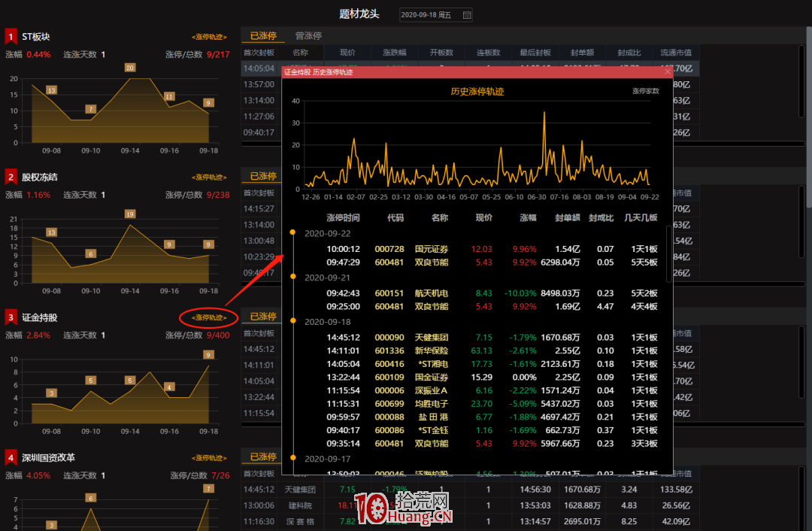Sort by the 连板数 column header

[489, 53]
